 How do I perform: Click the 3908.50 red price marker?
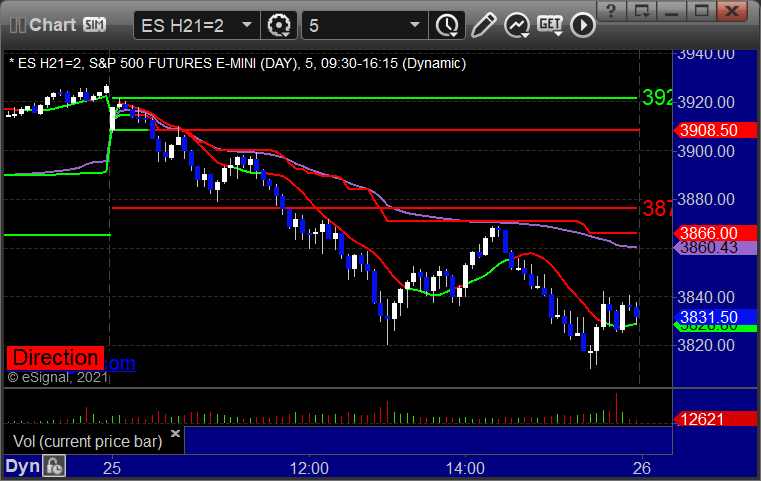click(x=715, y=130)
